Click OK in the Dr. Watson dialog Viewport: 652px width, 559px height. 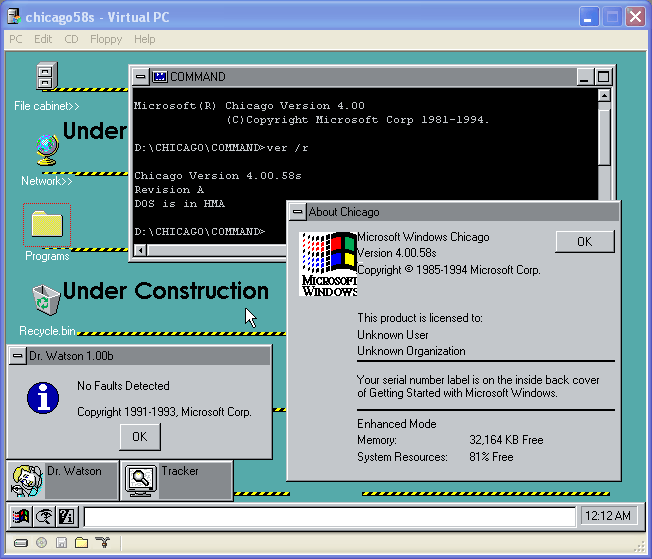point(140,437)
